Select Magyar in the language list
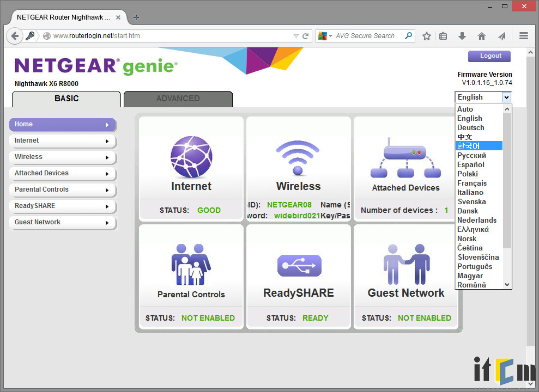This screenshot has width=539, height=392. (479, 276)
